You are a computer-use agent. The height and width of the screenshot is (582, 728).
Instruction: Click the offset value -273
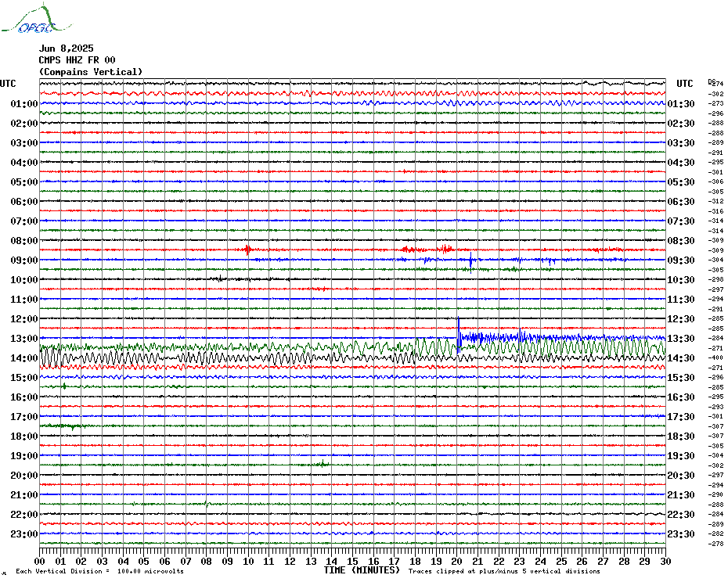coord(716,103)
